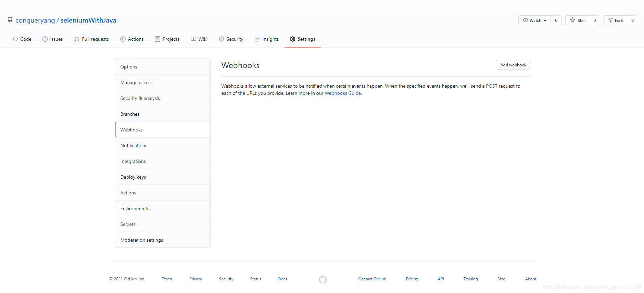This screenshot has height=293, width=644.
Task: Open the Pricing footer link
Action: [412, 279]
